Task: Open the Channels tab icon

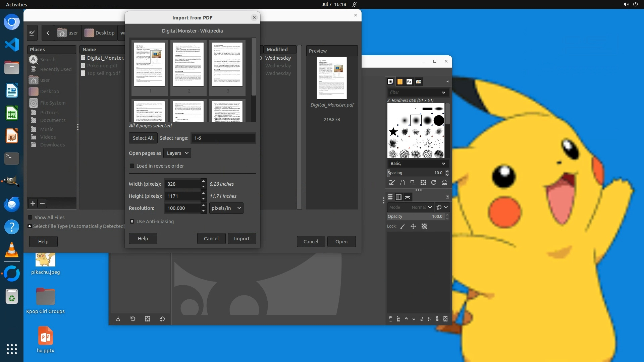Action: tap(399, 197)
